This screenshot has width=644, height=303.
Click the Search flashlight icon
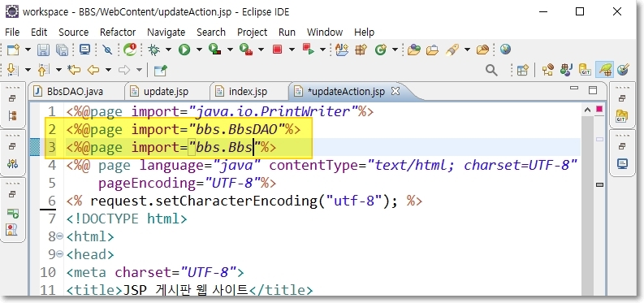452,50
